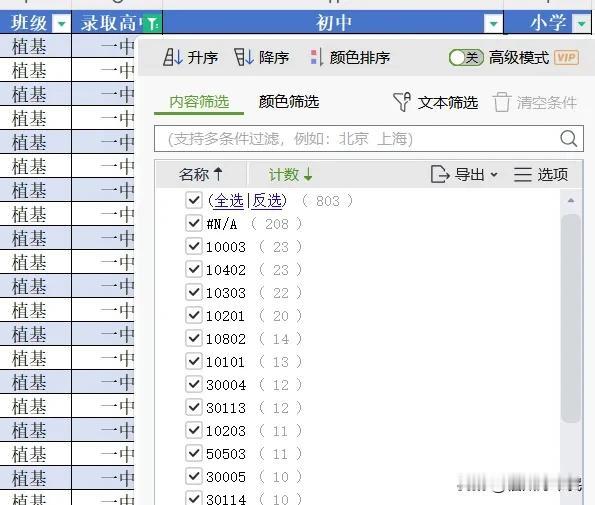This screenshot has height=505, width=595.
Task: Uncheck the 30005 checkbox
Action: tap(194, 476)
